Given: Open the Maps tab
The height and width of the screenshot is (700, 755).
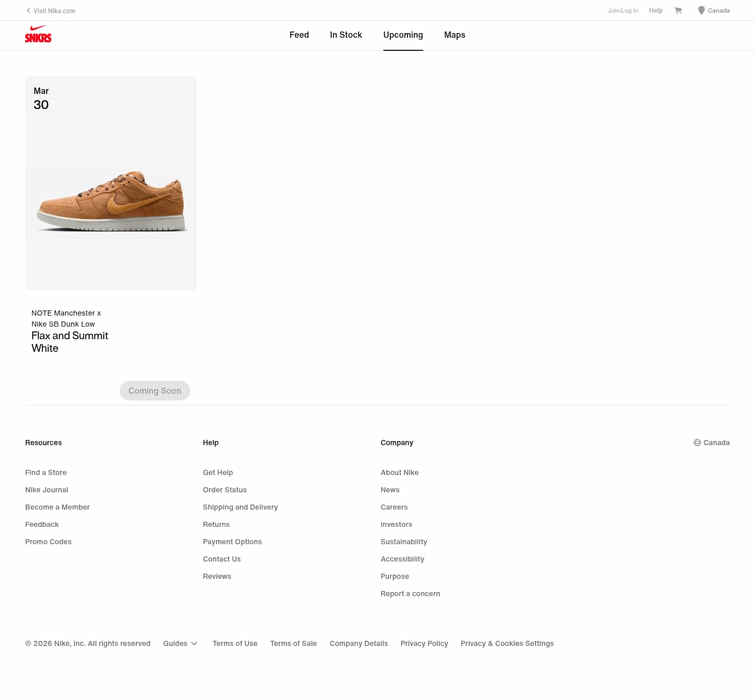Looking at the screenshot, I should pyautogui.click(x=454, y=35).
